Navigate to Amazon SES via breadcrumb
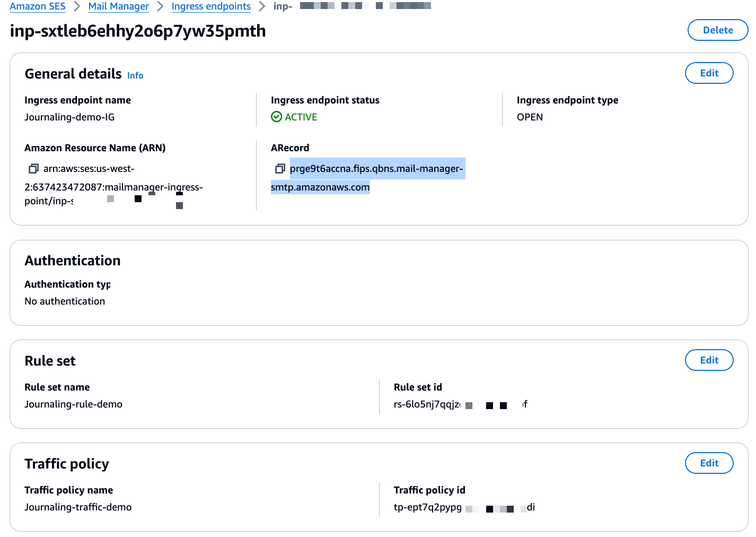 [x=37, y=6]
